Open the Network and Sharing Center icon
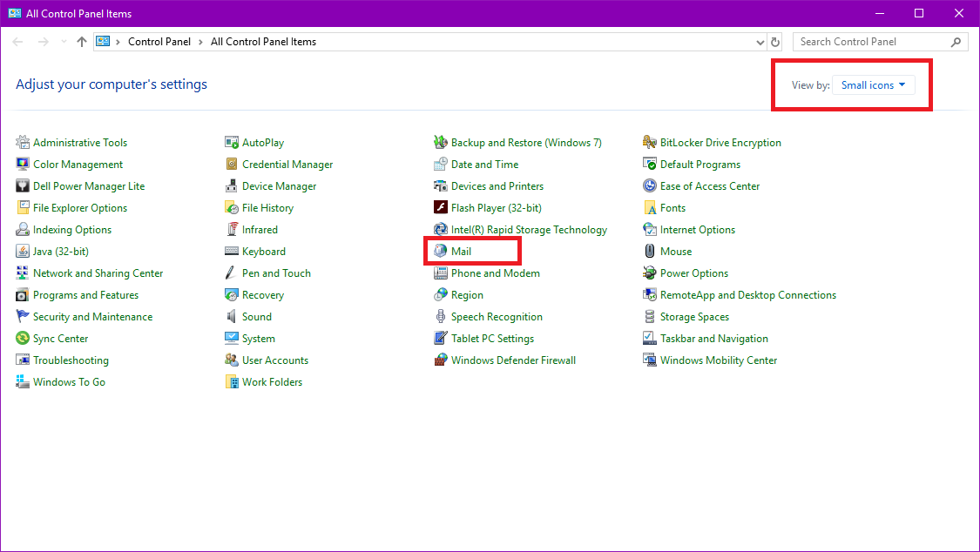This screenshot has height=552, width=980. coord(23,273)
